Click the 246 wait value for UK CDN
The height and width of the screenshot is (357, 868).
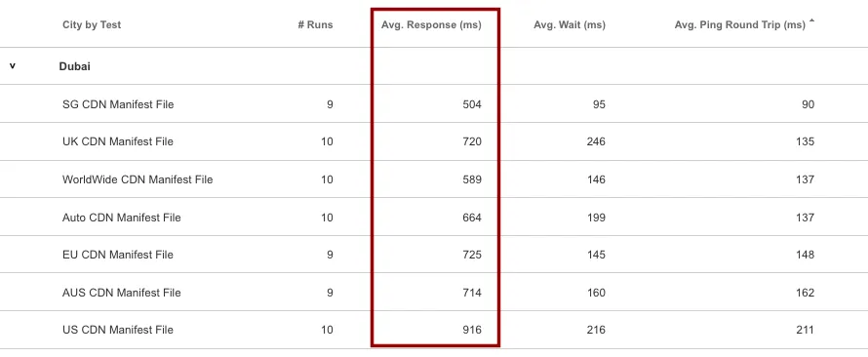click(x=596, y=141)
